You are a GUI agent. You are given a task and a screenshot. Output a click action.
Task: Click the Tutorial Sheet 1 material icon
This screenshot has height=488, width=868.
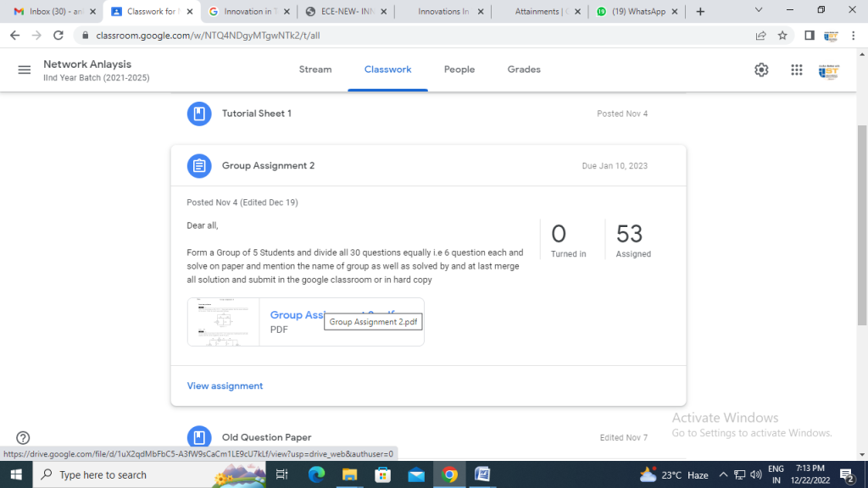click(199, 114)
